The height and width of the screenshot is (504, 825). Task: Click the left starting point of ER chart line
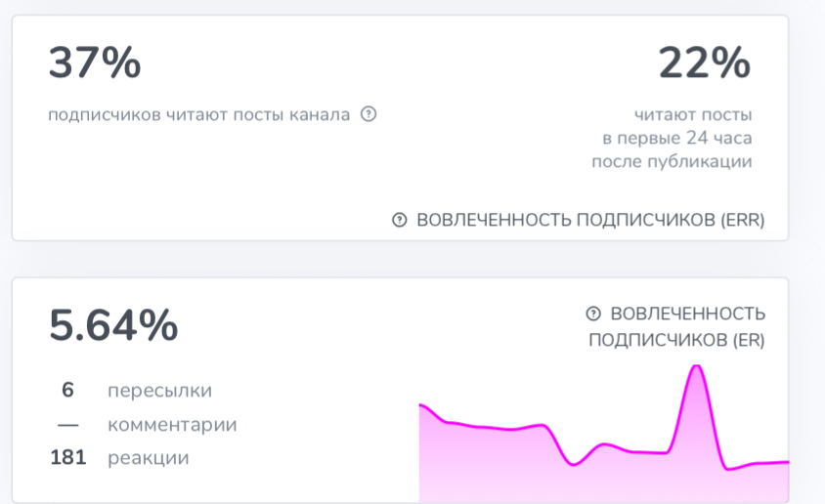(x=421, y=404)
